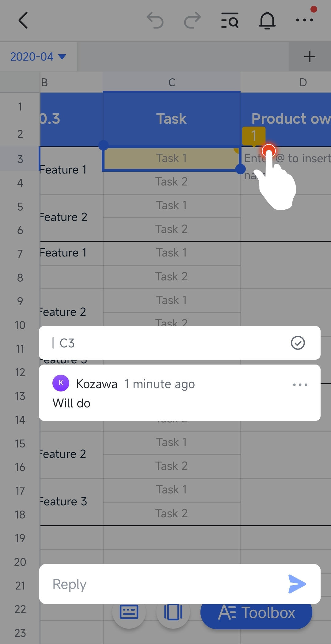331x644 pixels.
Task: Tap the back arrow icon
Action: pyautogui.click(x=23, y=21)
